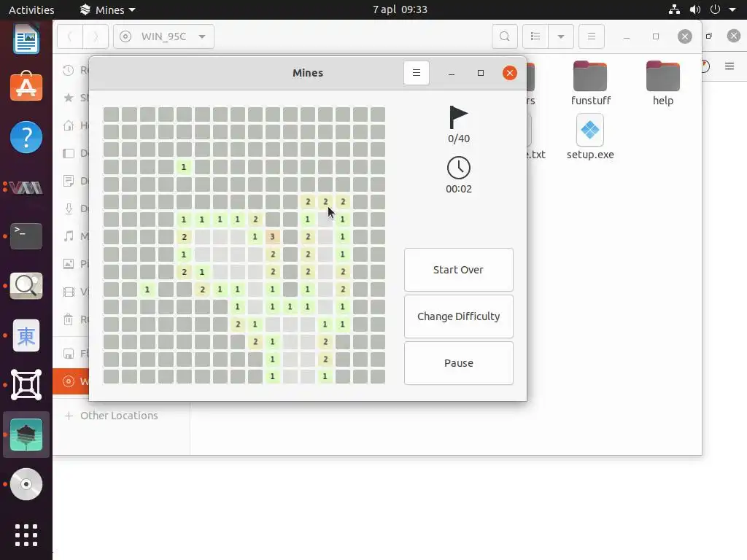This screenshot has width=747, height=560.
Task: Launch LibreOffice Writer from the dock
Action: tap(26, 39)
